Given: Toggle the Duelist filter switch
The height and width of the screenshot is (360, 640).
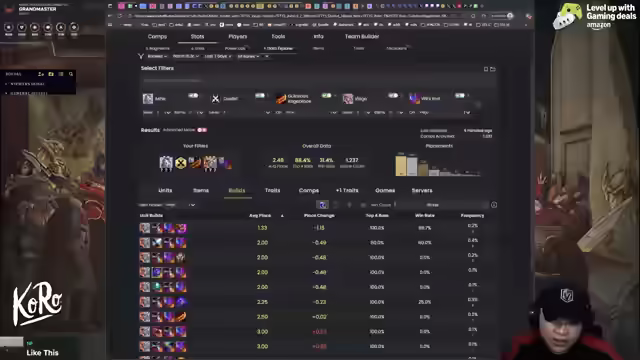Looking at the screenshot, I should pyautogui.click(x=260, y=96).
